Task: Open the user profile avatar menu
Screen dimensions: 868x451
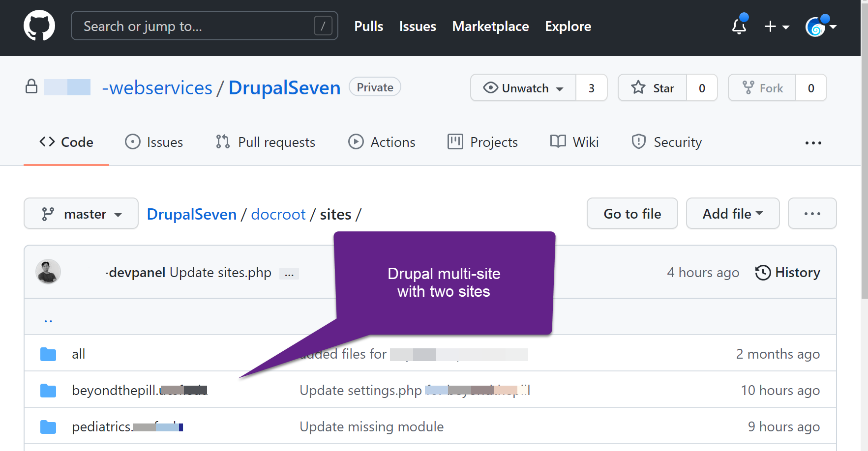Action: coord(820,27)
